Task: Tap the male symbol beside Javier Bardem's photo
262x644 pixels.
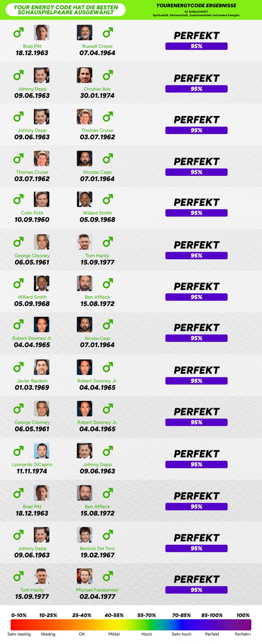Action: click(x=19, y=367)
